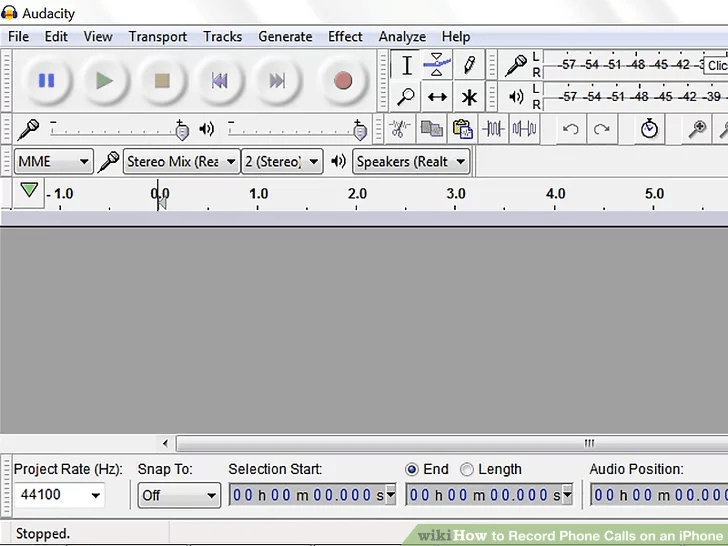Image resolution: width=728 pixels, height=546 pixels.
Task: Open the 2 (Stereo) channels dropdown
Action: tap(282, 162)
